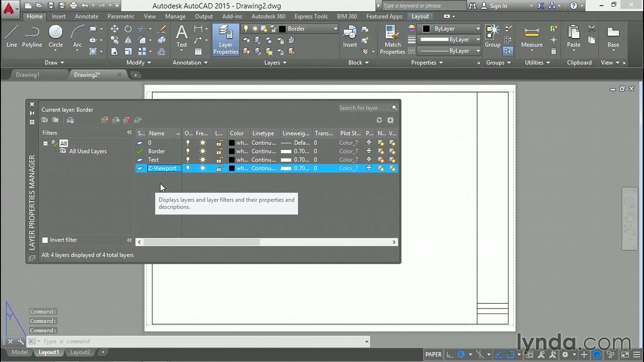Image resolution: width=644 pixels, height=362 pixels.
Task: Open the Layer Properties button
Action: tap(225, 39)
